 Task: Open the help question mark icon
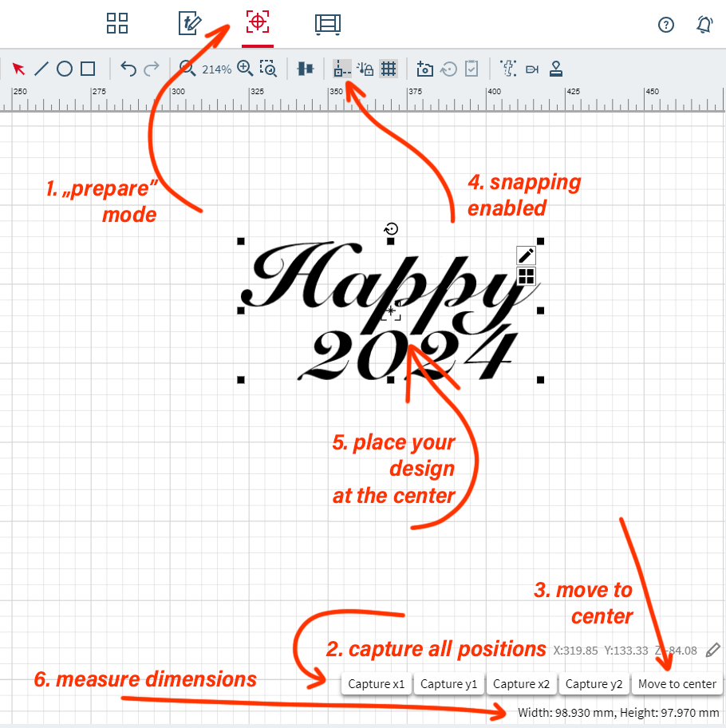[666, 25]
